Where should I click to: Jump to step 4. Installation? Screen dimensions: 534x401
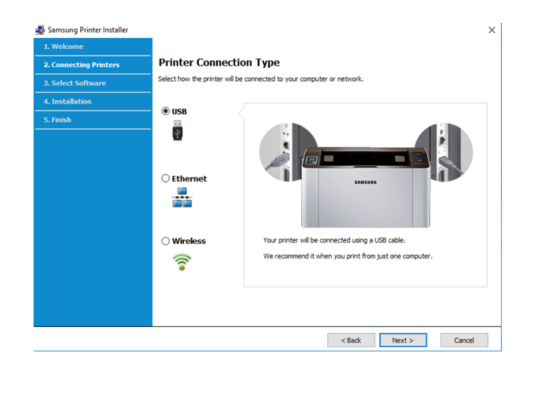click(x=93, y=102)
